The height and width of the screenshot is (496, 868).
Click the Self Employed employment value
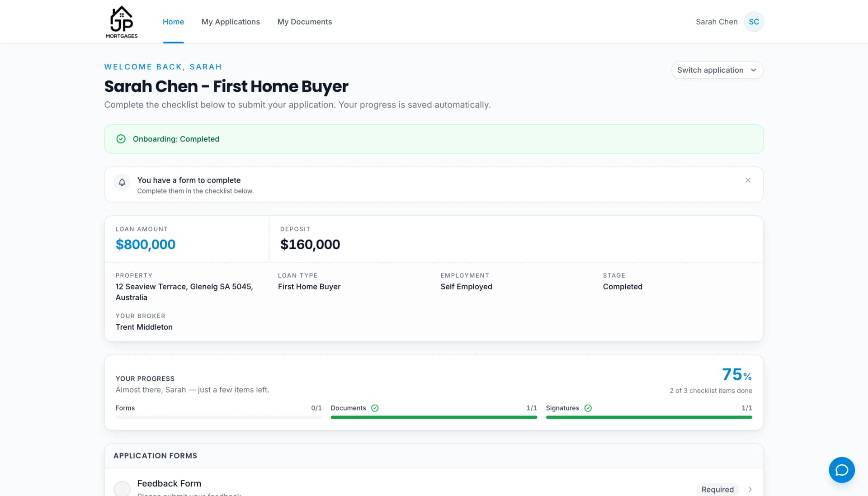click(466, 287)
